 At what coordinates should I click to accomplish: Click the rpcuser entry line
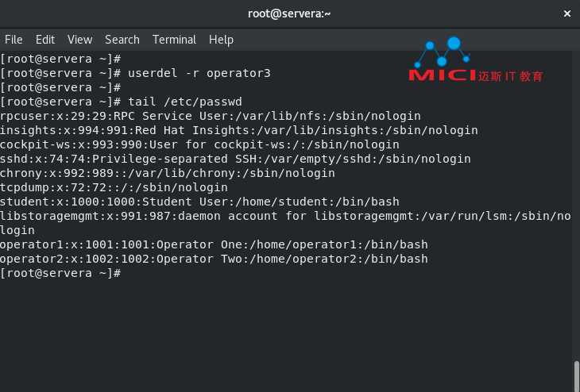pyautogui.click(x=211, y=116)
